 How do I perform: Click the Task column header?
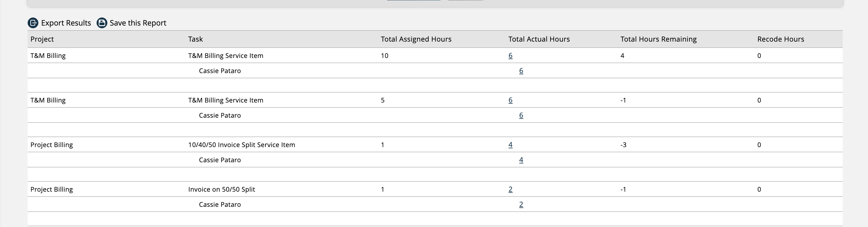click(195, 39)
